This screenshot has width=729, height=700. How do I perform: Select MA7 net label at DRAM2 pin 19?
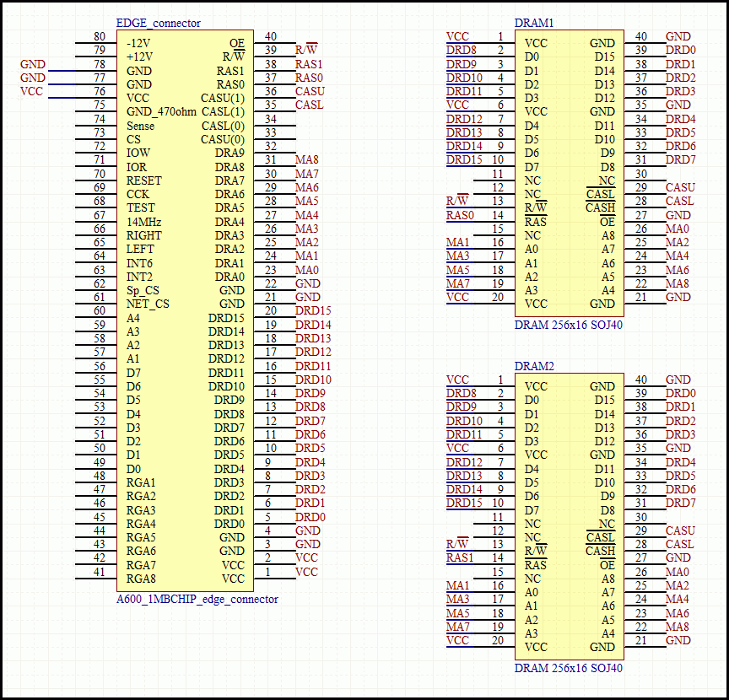[x=458, y=627]
